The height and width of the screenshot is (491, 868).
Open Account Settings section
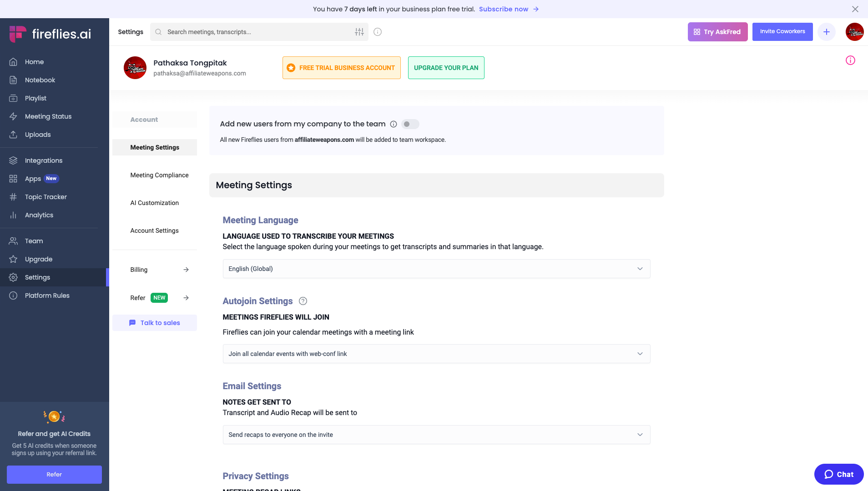[154, 230]
